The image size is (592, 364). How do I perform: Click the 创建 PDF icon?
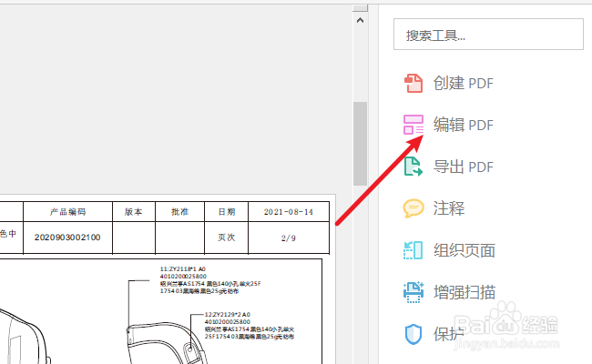(x=413, y=83)
